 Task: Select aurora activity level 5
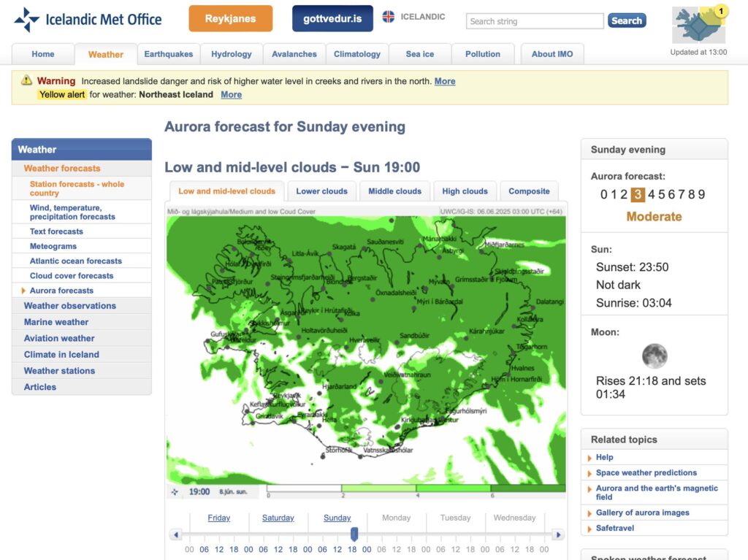pyautogui.click(x=662, y=194)
